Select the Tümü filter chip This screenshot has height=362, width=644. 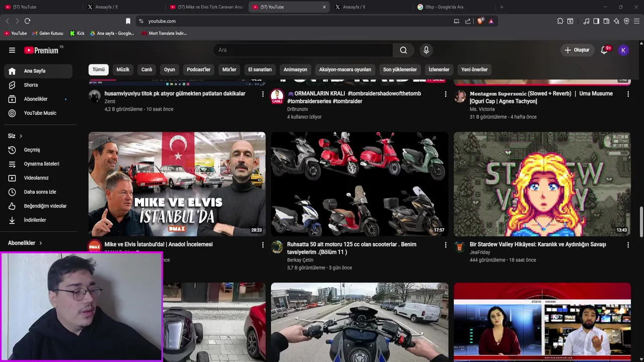(x=99, y=69)
